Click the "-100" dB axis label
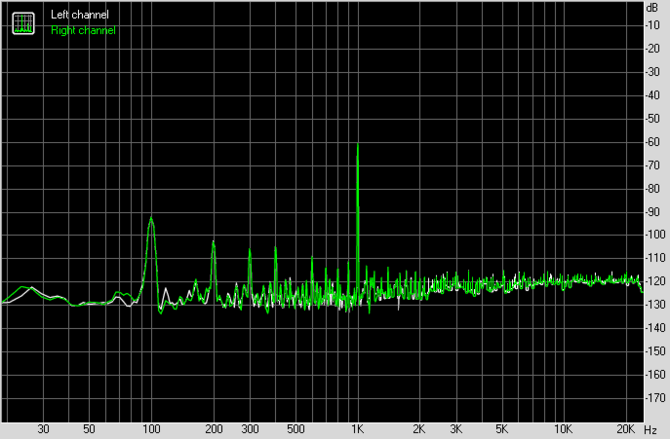 656,235
